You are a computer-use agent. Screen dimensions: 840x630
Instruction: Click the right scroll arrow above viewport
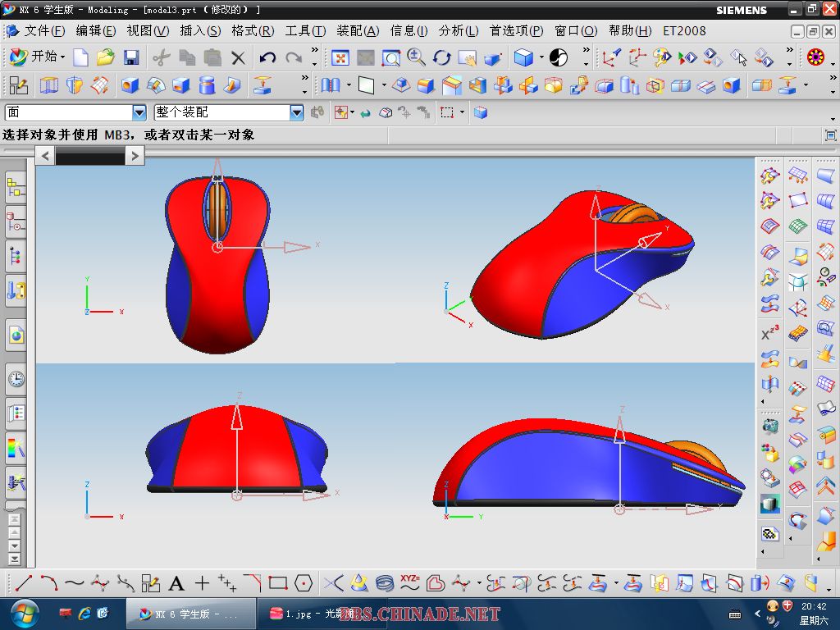(135, 155)
